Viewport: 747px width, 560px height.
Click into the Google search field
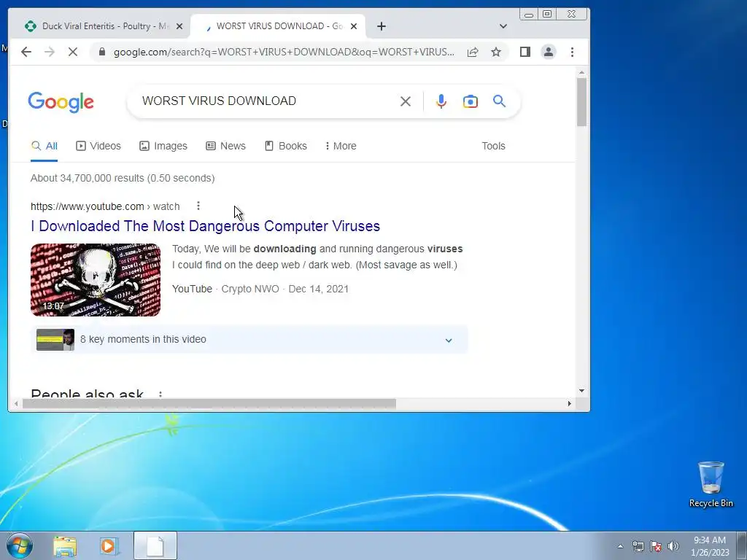pyautogui.click(x=267, y=101)
